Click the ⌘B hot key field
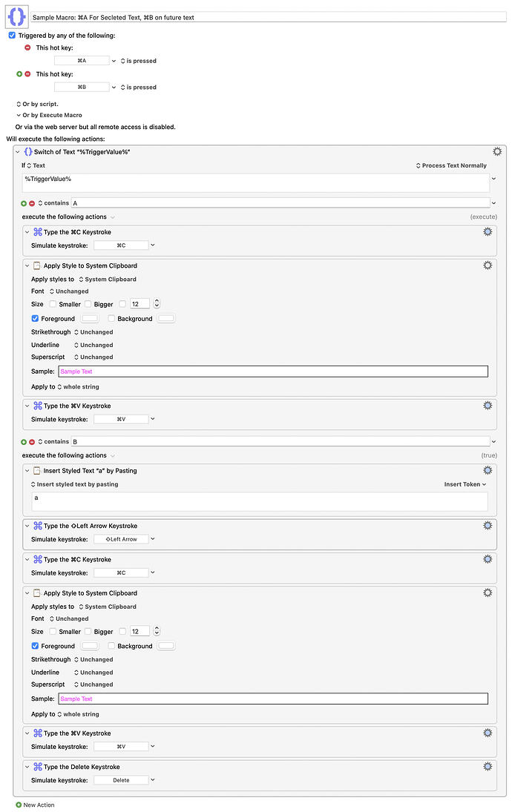The height and width of the screenshot is (812, 512). tap(82, 87)
